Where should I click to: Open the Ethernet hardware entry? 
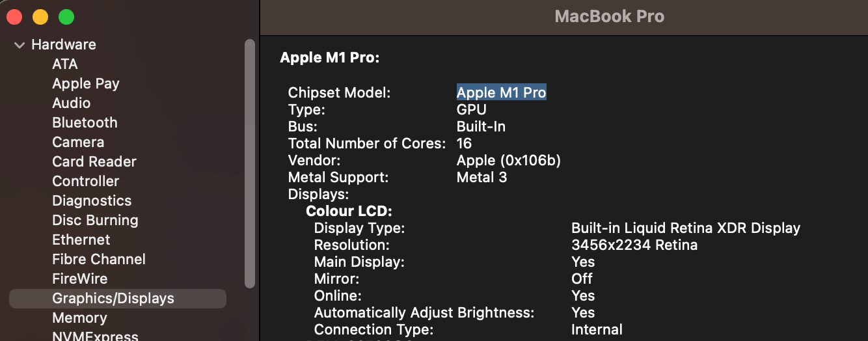81,239
